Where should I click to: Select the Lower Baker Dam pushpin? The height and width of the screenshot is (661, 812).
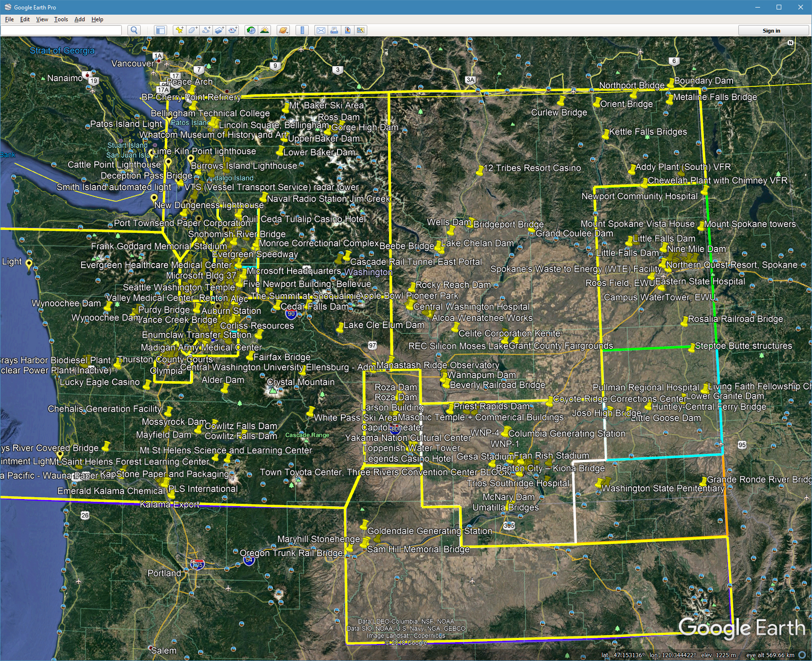click(x=279, y=151)
